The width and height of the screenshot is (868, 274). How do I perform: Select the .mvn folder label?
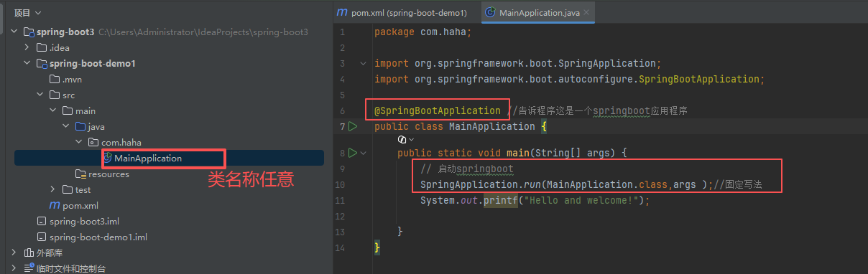coord(73,79)
